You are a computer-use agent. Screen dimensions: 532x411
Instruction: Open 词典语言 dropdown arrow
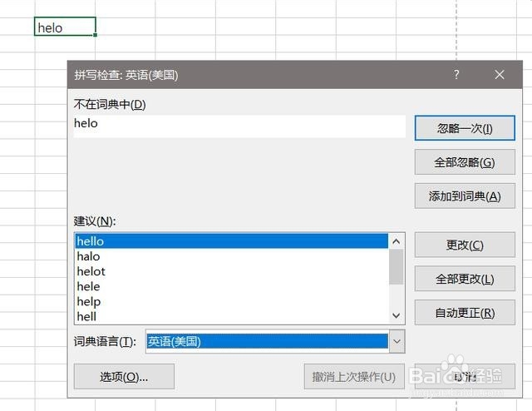click(397, 341)
